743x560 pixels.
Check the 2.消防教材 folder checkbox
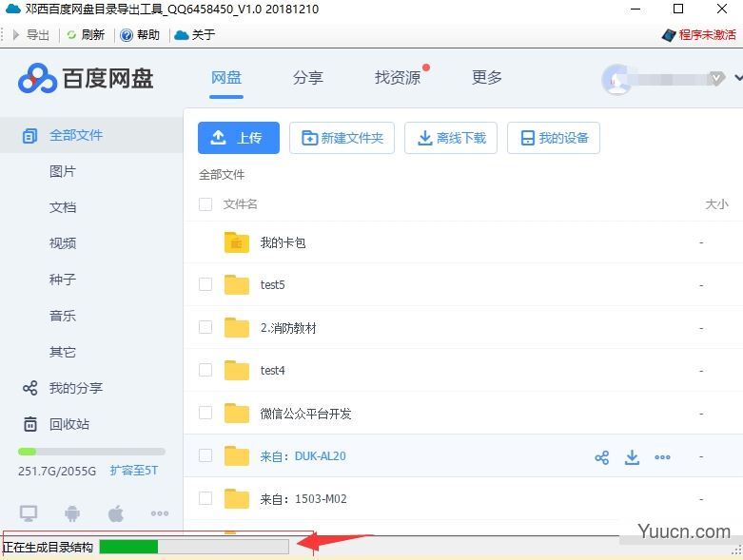tap(205, 327)
